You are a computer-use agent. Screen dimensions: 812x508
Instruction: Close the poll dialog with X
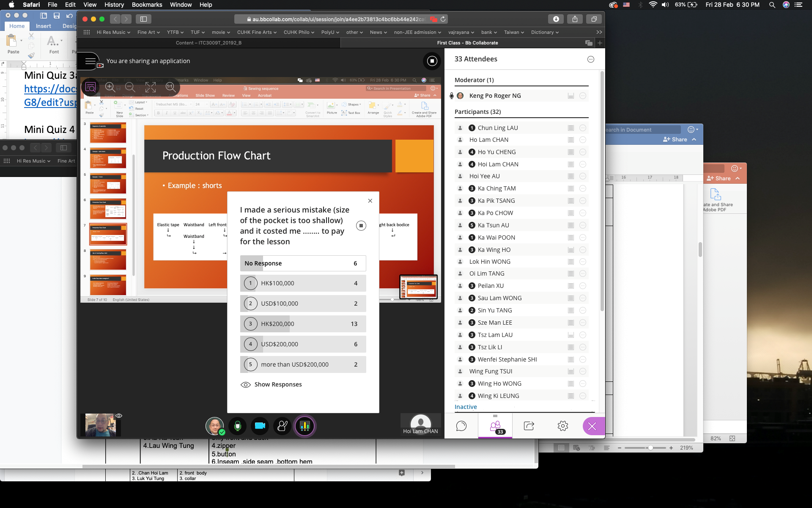click(370, 201)
